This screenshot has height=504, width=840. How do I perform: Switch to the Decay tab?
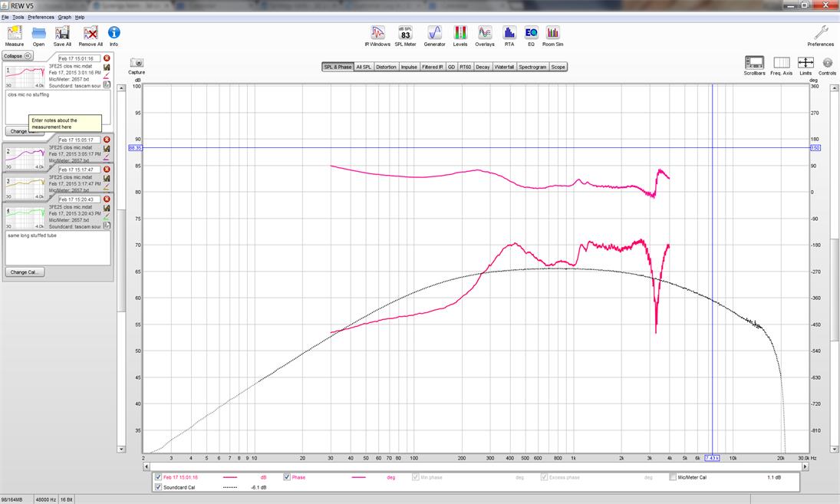pyautogui.click(x=483, y=67)
